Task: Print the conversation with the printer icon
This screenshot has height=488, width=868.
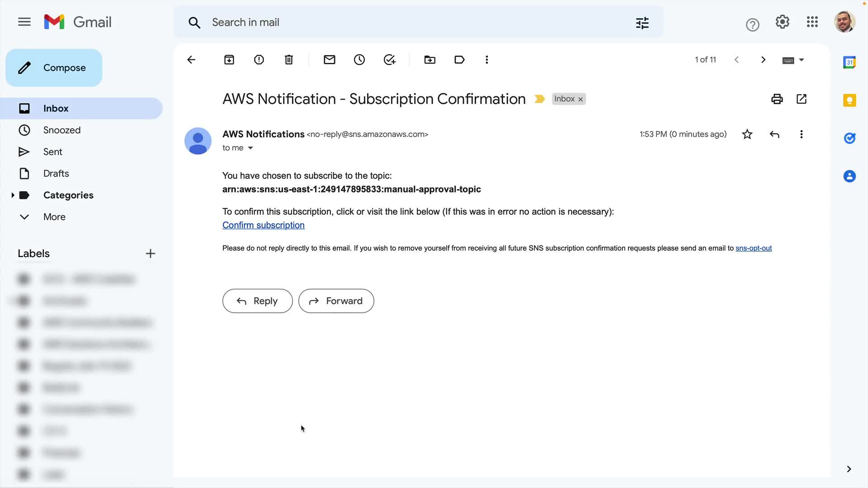Action: [777, 99]
